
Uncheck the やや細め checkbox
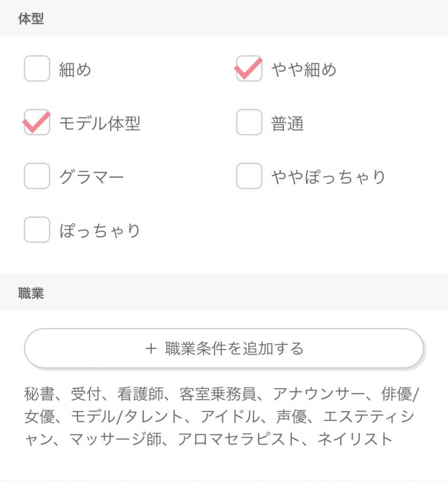[249, 69]
